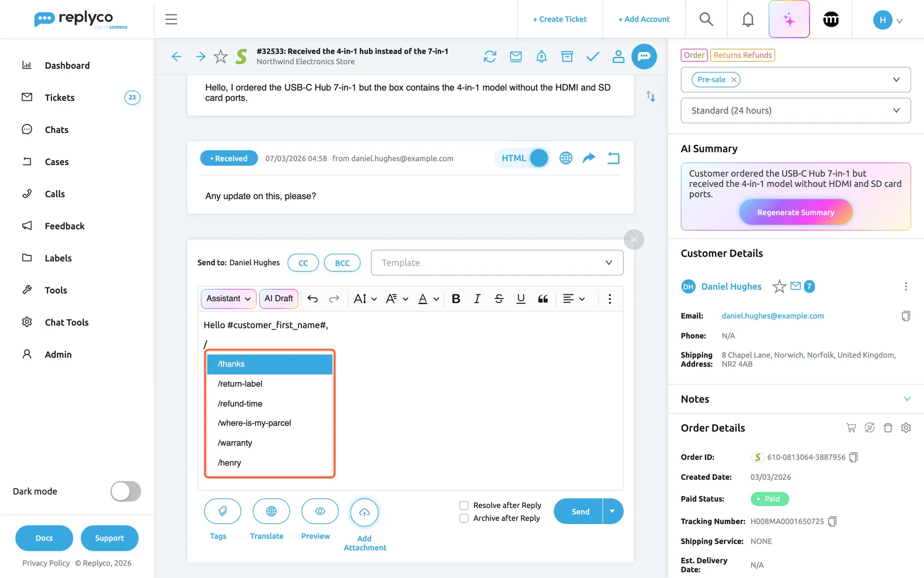Check Archive after Reply
The width and height of the screenshot is (924, 578).
[464, 518]
